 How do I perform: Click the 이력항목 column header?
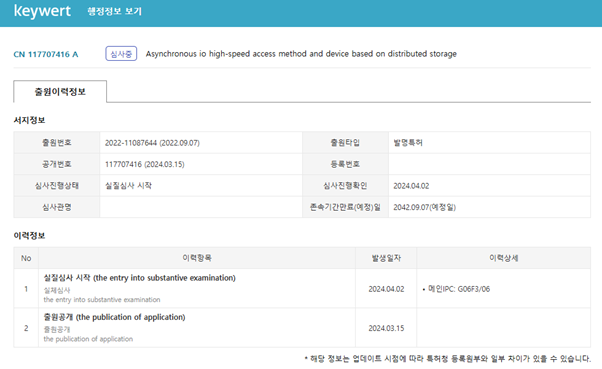tap(197, 258)
